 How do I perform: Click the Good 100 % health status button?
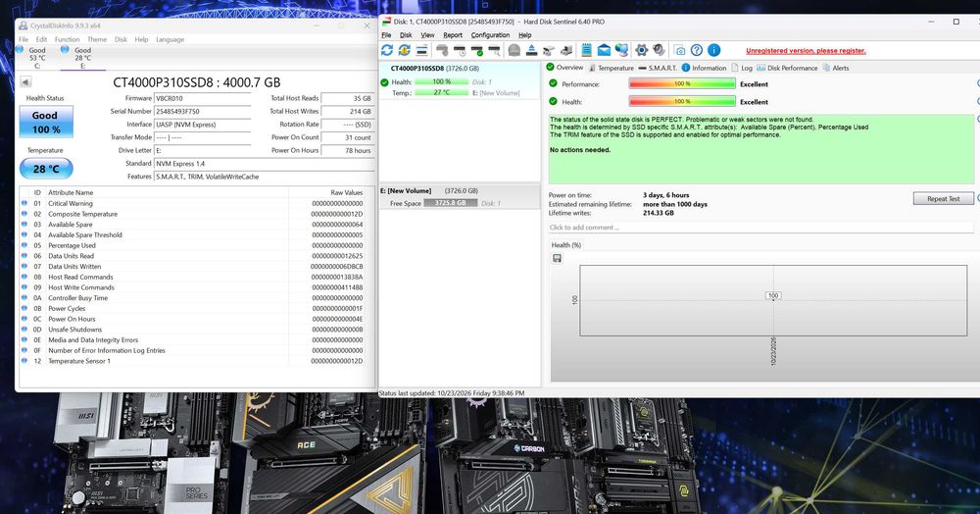pos(46,122)
